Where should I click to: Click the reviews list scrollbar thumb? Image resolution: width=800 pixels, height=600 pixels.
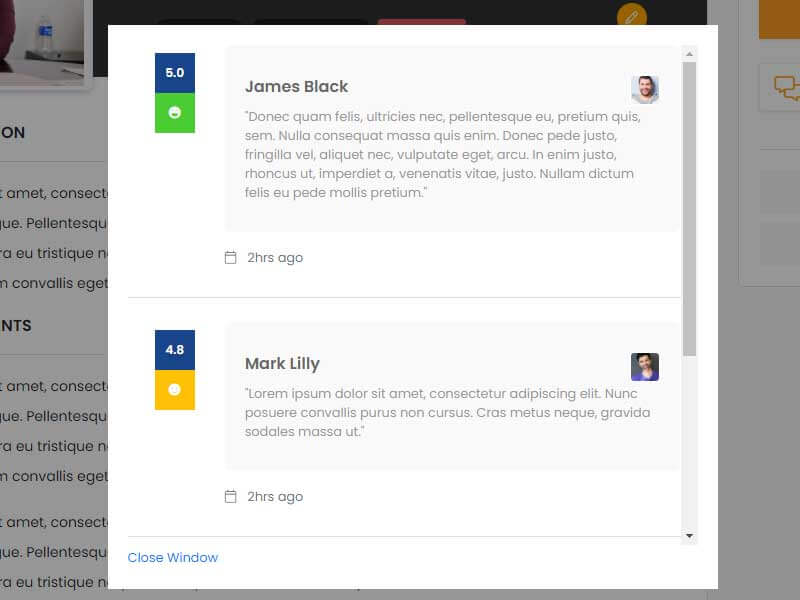[689, 208]
